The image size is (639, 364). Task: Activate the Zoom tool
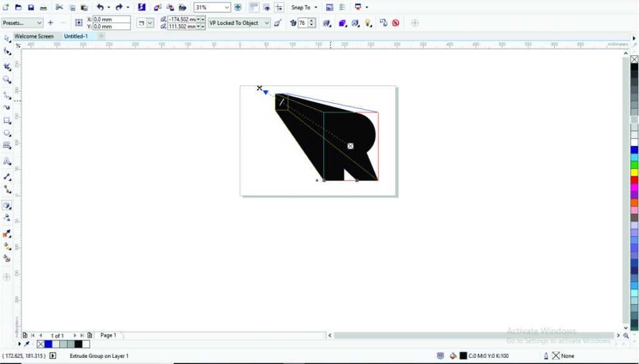(x=7, y=79)
